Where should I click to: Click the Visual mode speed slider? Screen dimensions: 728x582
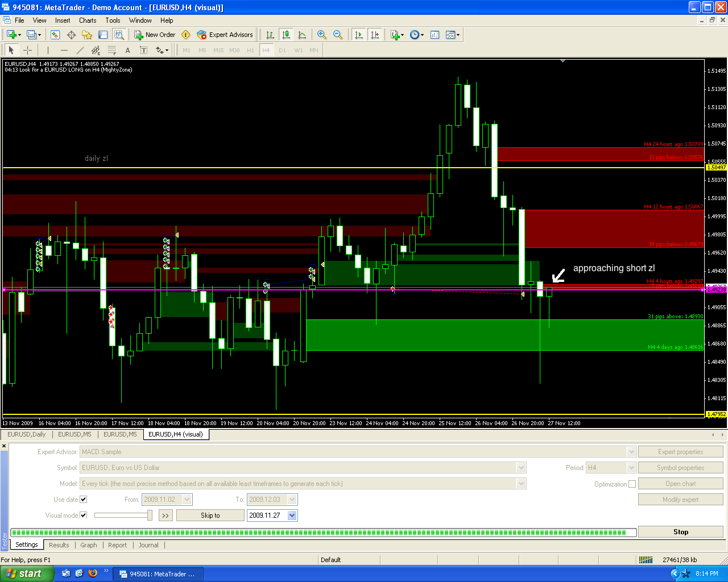pos(123,516)
